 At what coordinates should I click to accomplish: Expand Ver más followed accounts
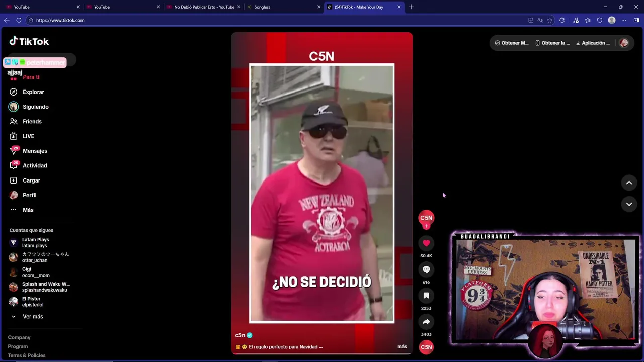[x=33, y=317]
